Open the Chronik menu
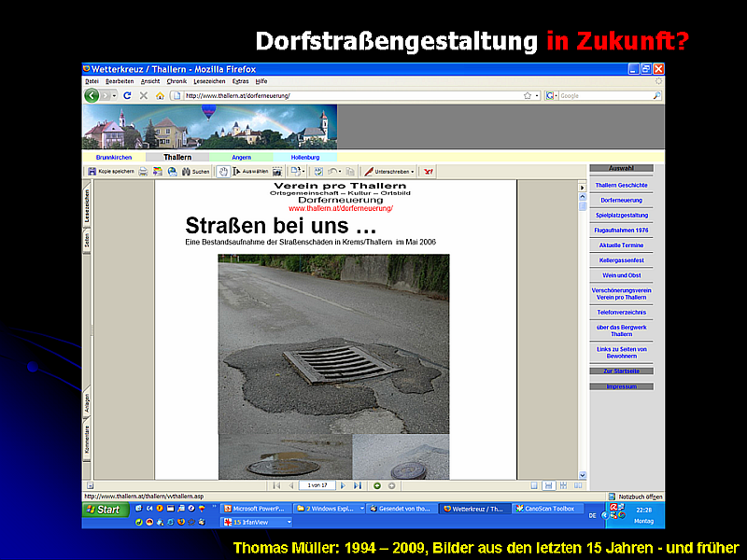Image resolution: width=747 pixels, height=560 pixels. pos(176,81)
